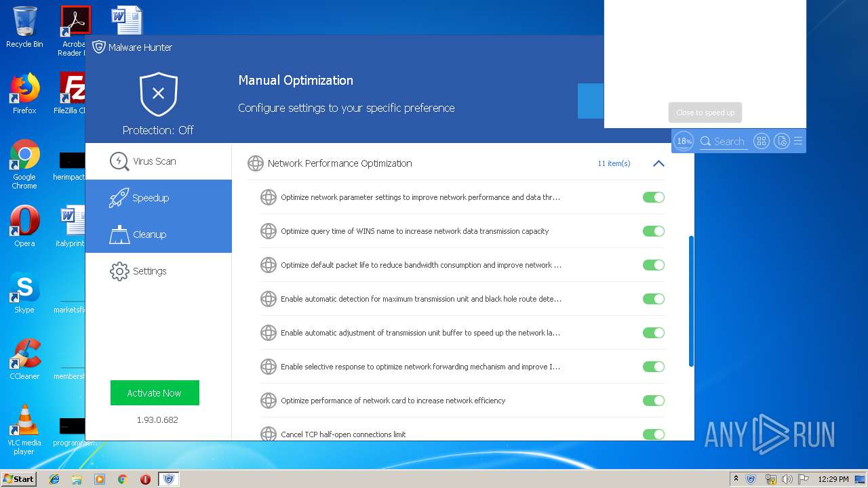
Task: Open Windows Explorer folder from taskbar
Action: [77, 479]
